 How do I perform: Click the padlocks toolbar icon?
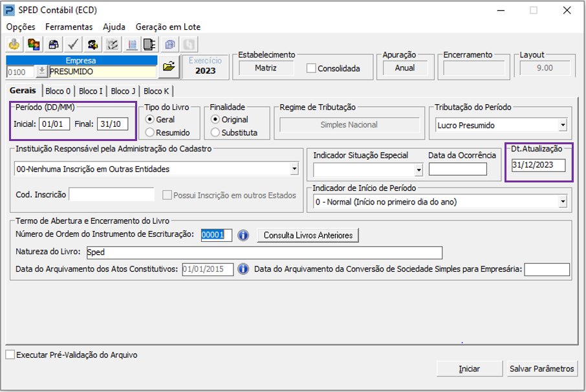click(x=54, y=45)
